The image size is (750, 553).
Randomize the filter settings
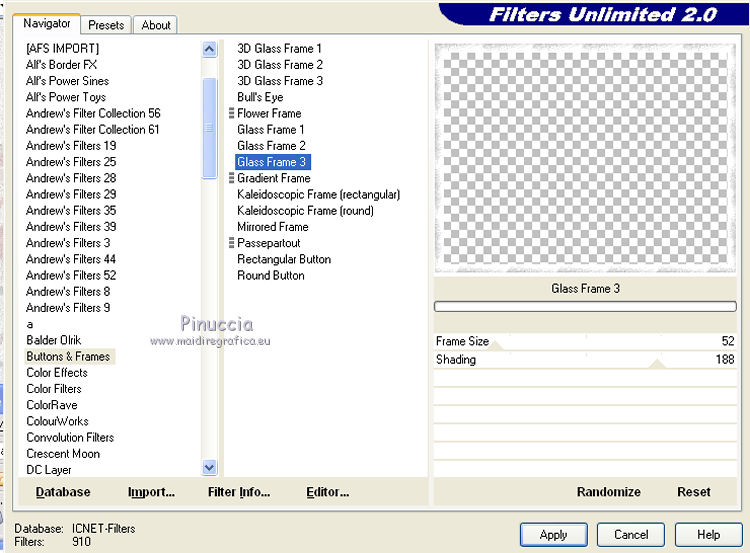pyautogui.click(x=608, y=492)
